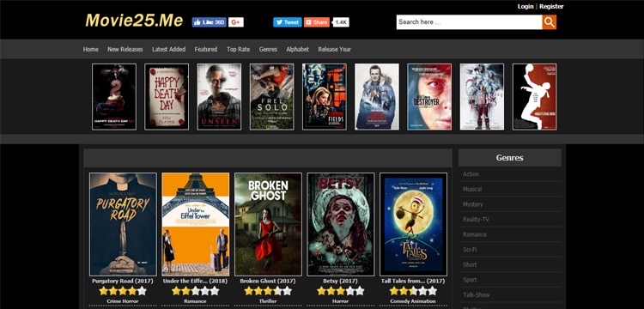Open the white basketball silhouette poster
The image size is (644, 309).
[535, 97]
